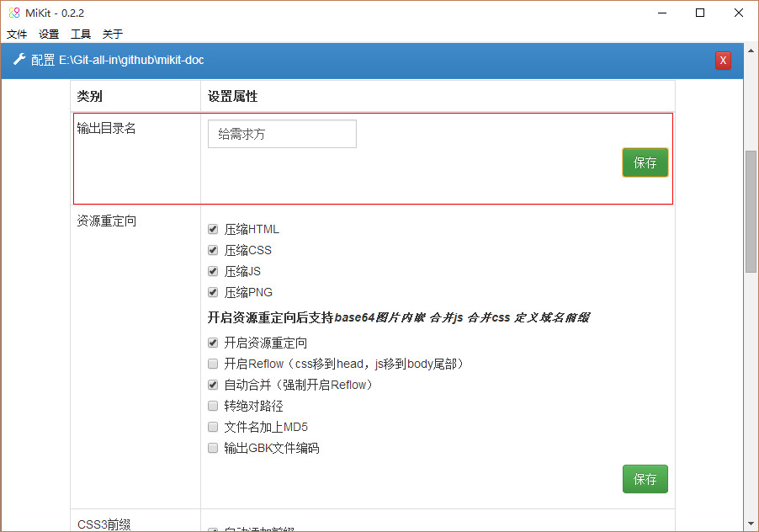Focus the 输出目录名 input field
Image resolution: width=759 pixels, height=532 pixels.
(x=282, y=134)
